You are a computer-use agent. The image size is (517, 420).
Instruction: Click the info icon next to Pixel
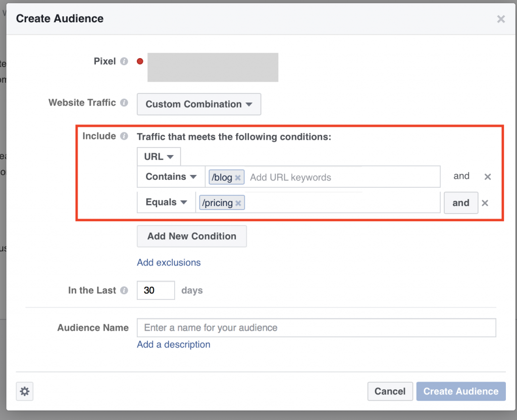124,61
